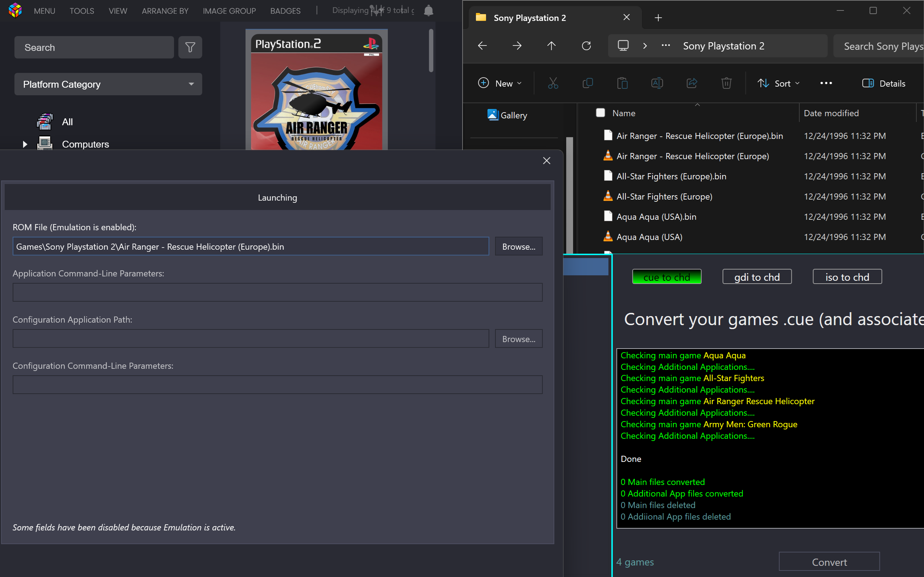924x577 pixels.
Task: Open the BADGES menu
Action: tap(285, 11)
